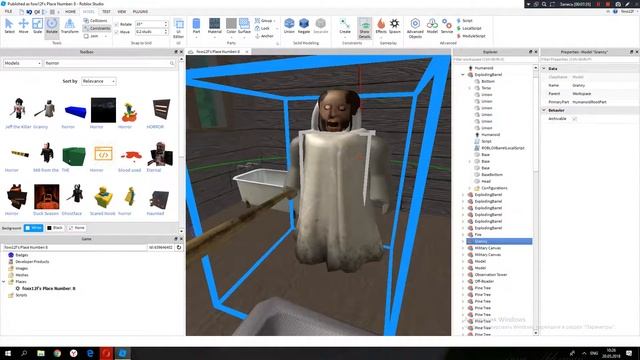Switch to the VIEW ribbon tab
This screenshot has width=640, height=360.
coord(122,11)
